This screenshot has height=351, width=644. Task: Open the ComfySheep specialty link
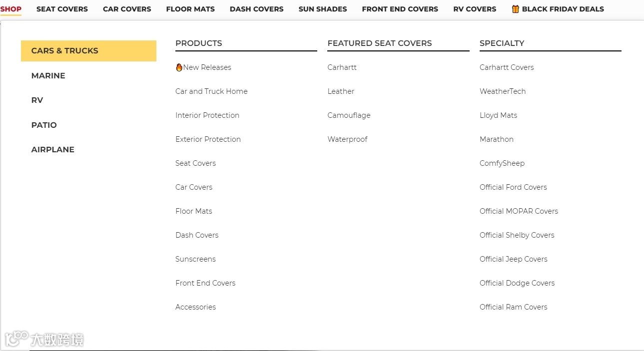tap(502, 163)
